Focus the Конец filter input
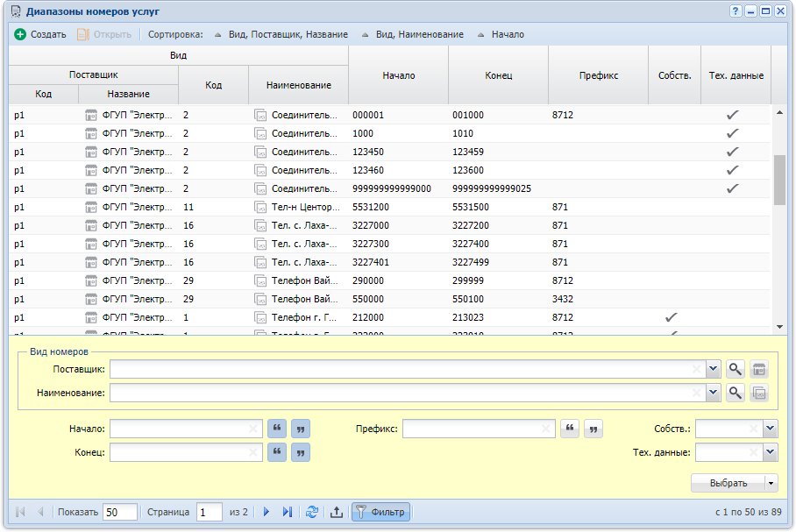Image resolution: width=796 pixels, height=532 pixels. click(x=186, y=451)
